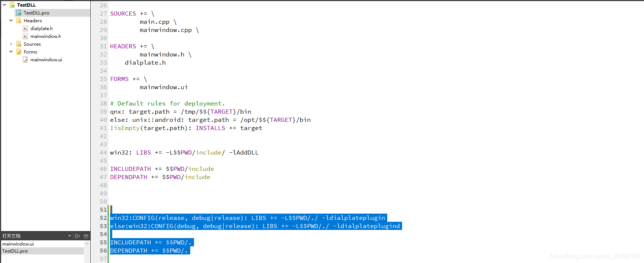The image size is (644, 263).
Task: Click the TestDLL project icon in tree
Action: [12, 5]
